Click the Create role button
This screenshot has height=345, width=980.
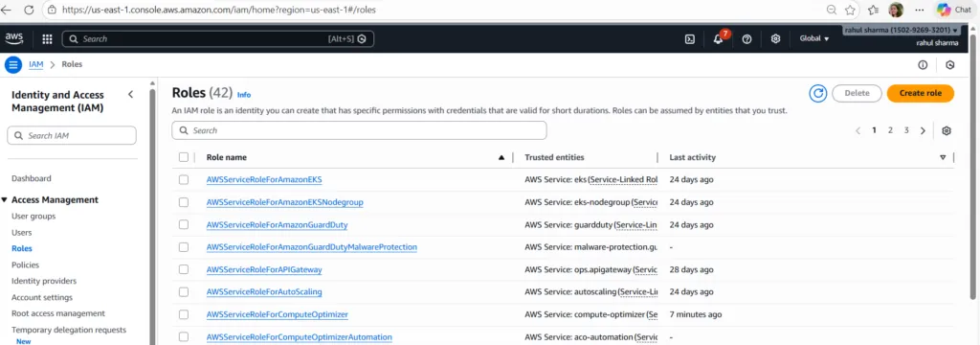pos(920,93)
